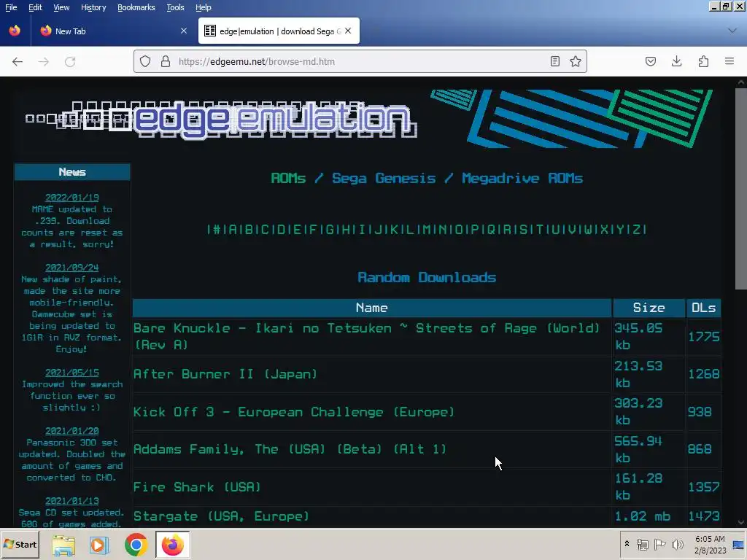
Task: Open the Firefox View pinned tab
Action: pyautogui.click(x=15, y=31)
